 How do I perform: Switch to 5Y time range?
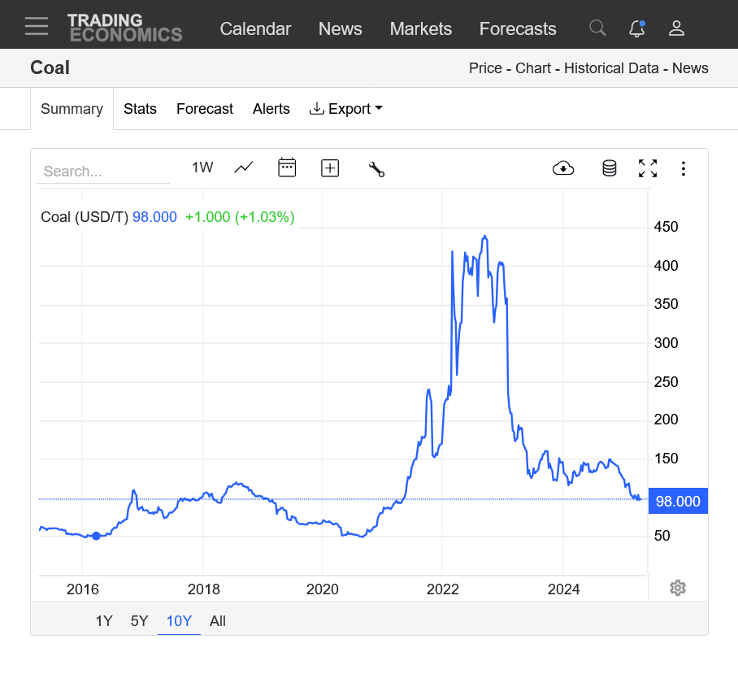pyautogui.click(x=140, y=621)
